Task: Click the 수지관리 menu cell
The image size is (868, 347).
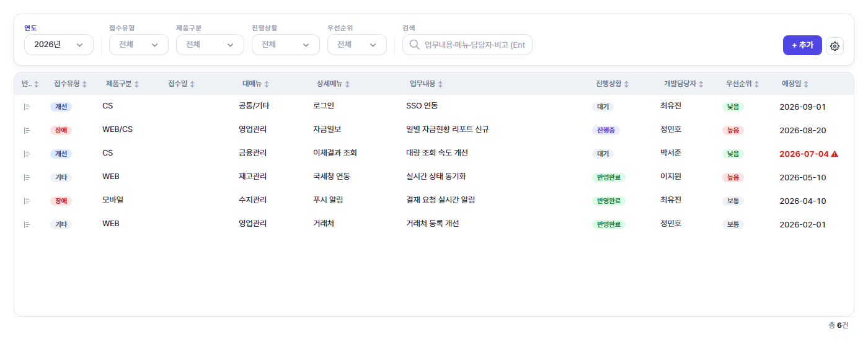Action: tap(253, 200)
